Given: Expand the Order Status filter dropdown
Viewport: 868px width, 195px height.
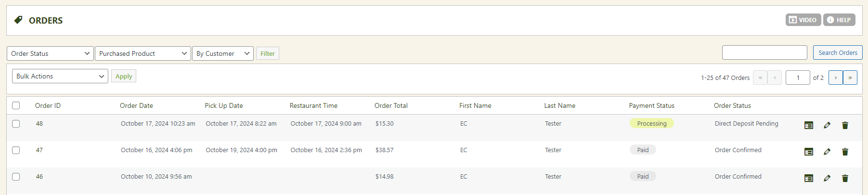Looking at the screenshot, I should click(50, 53).
